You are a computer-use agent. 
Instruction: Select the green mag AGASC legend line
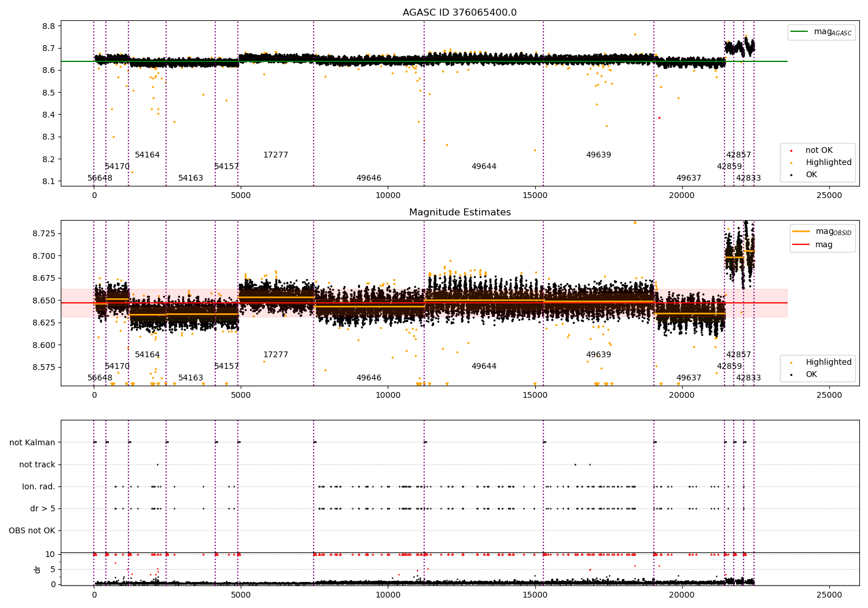(x=800, y=32)
